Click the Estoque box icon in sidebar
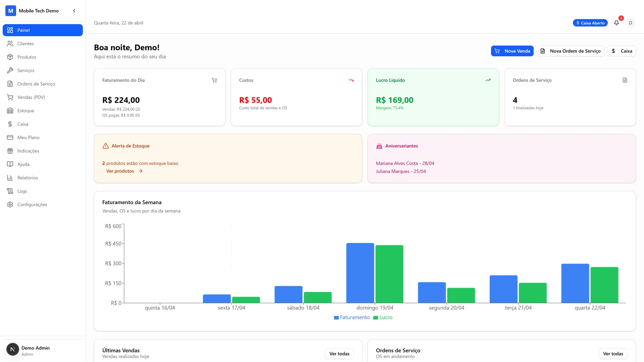 (10, 111)
